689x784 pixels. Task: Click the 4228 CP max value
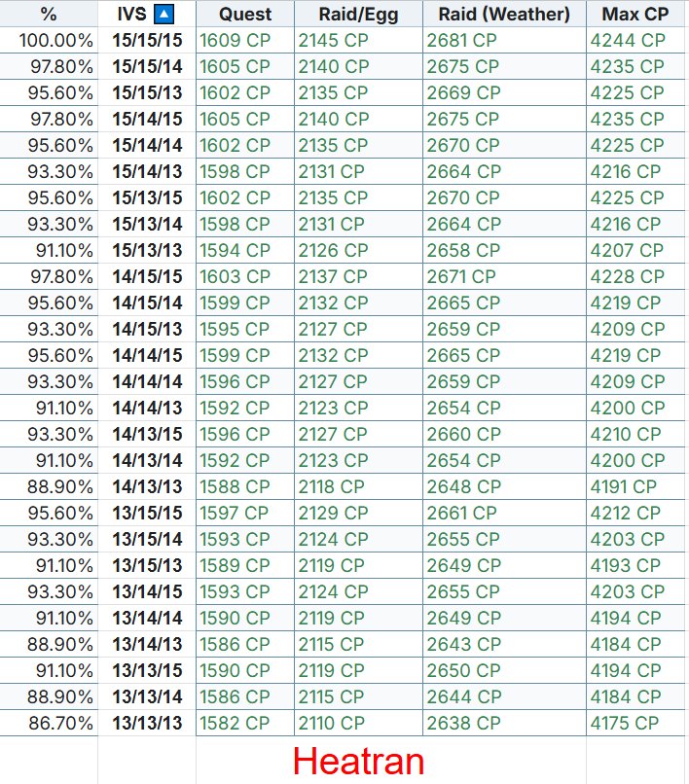pos(628,276)
